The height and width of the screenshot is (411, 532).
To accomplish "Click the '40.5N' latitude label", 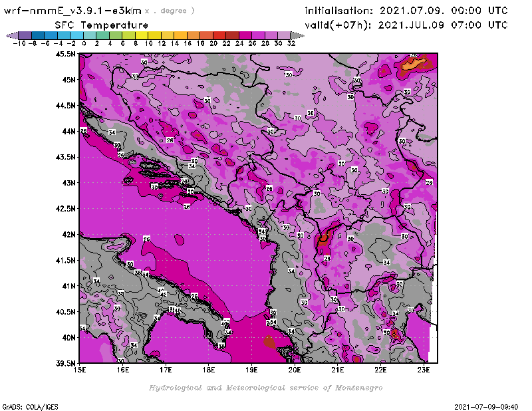I will [x=65, y=312].
